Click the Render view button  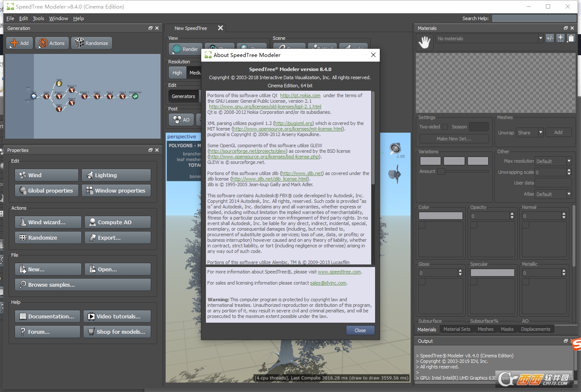[x=185, y=49]
